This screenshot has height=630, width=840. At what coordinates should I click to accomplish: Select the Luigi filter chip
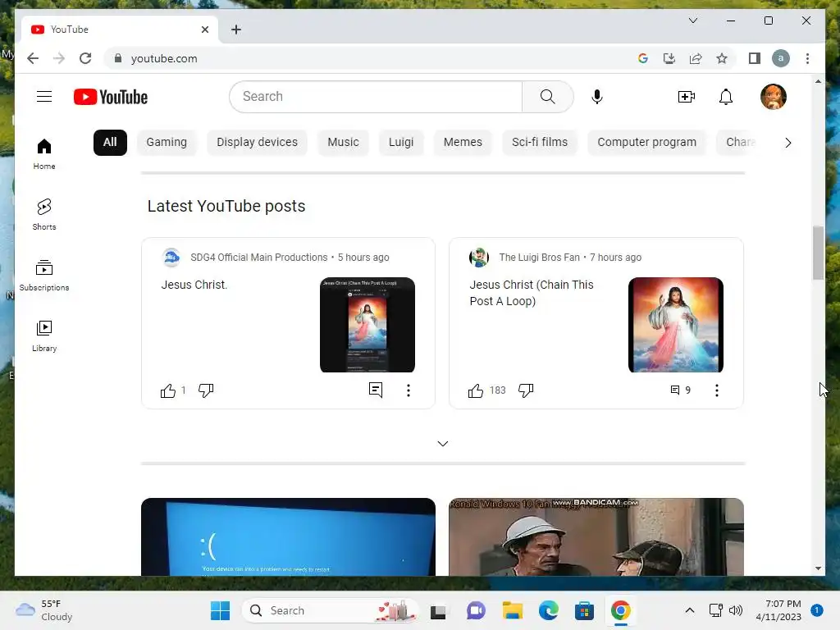tap(400, 143)
